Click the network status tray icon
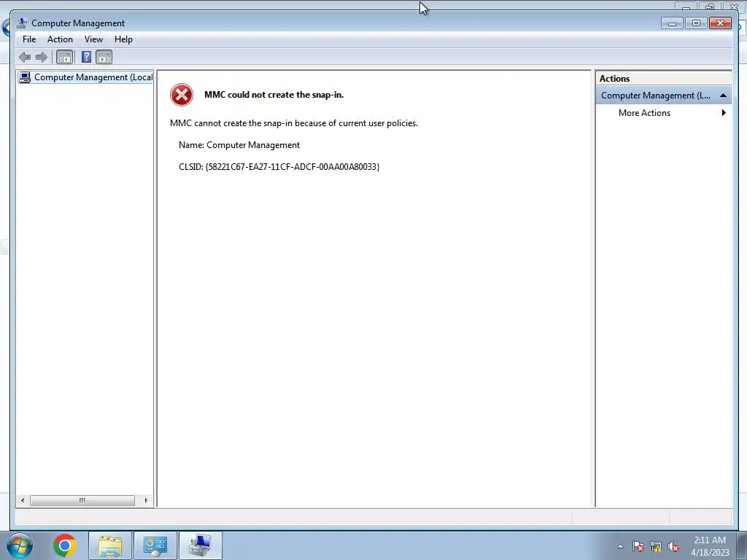Image resolution: width=747 pixels, height=560 pixels. [656, 547]
